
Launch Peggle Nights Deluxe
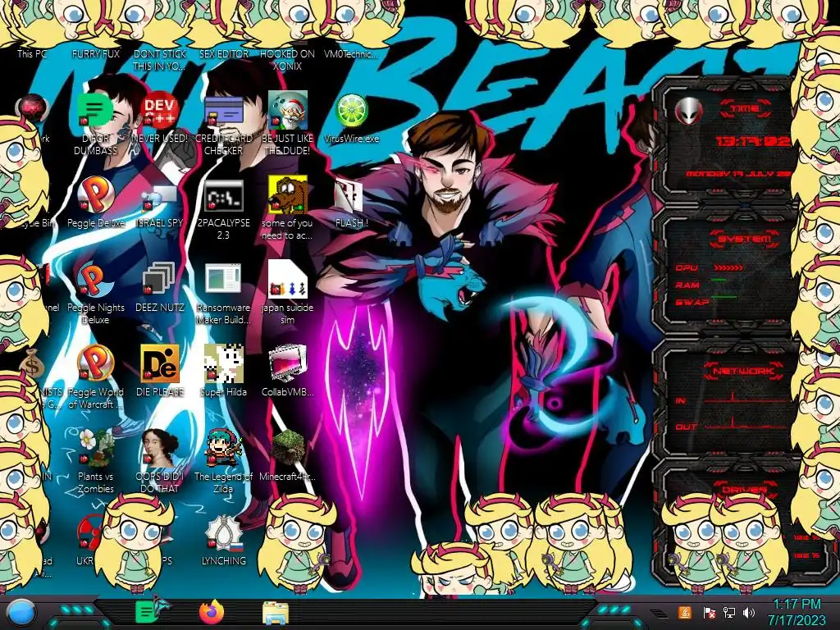click(x=94, y=280)
